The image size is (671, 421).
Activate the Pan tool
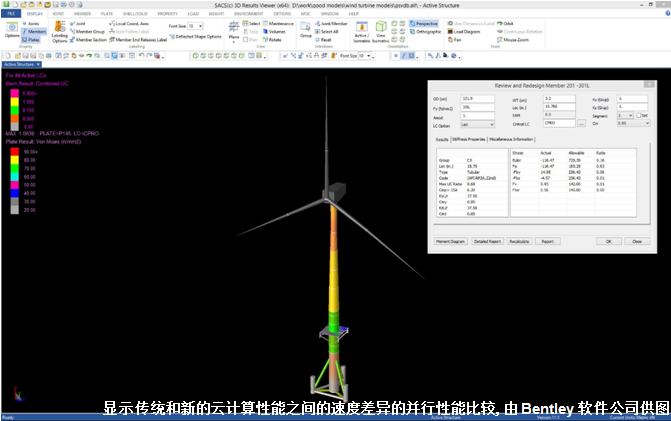pos(454,40)
